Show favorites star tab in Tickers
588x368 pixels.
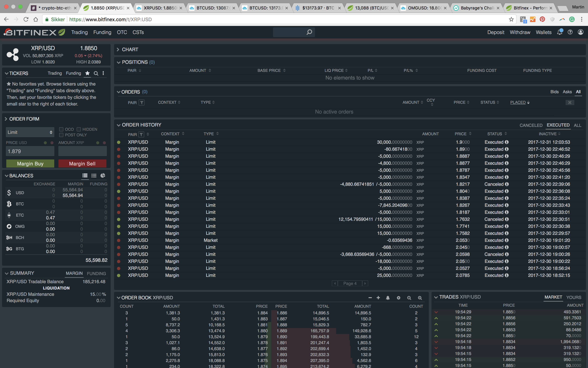point(87,73)
